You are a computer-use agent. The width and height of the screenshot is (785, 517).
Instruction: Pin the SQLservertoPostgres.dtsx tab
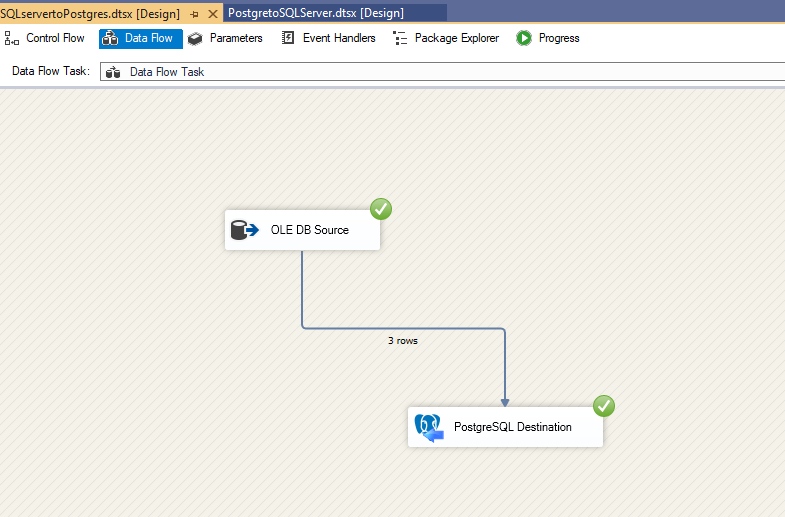(195, 15)
